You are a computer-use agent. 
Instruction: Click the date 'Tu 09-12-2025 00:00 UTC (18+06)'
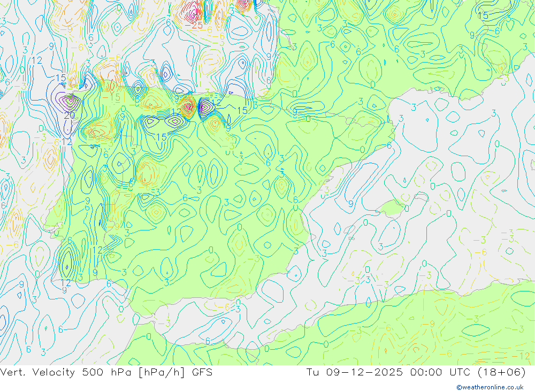click(x=416, y=372)
